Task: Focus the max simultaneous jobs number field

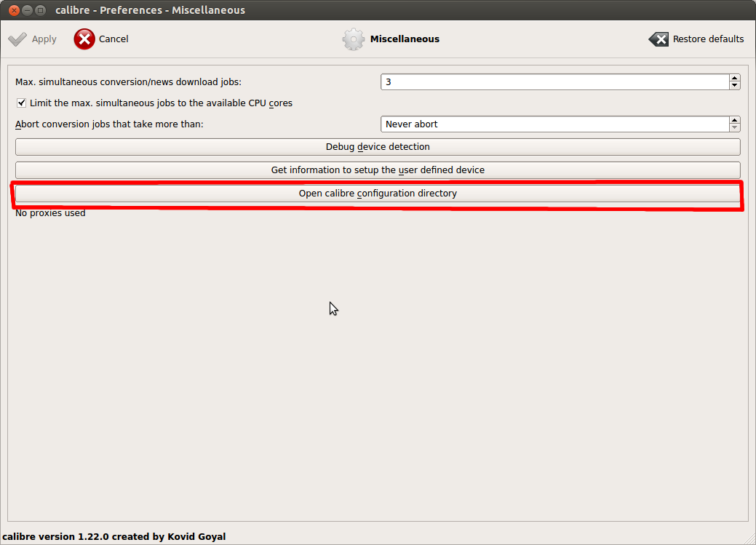Action: click(554, 82)
